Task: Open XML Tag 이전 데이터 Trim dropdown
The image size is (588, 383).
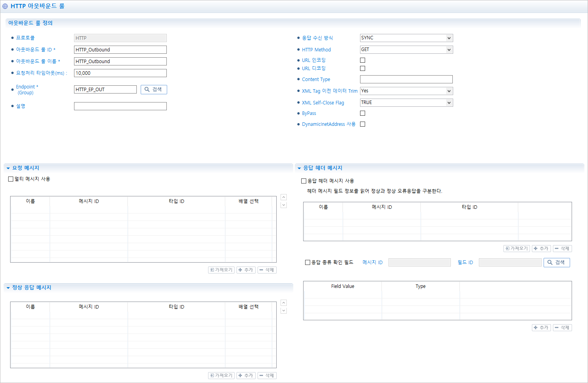Action: tap(406, 91)
